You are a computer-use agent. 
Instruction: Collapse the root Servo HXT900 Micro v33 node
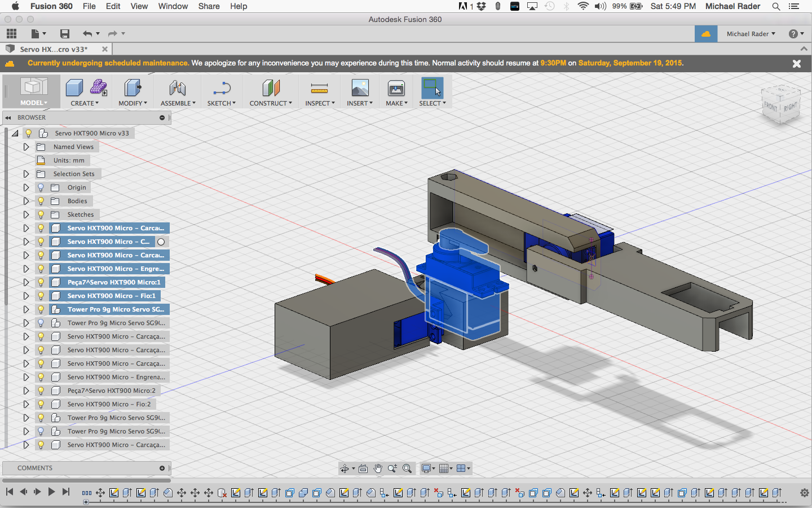pos(15,133)
